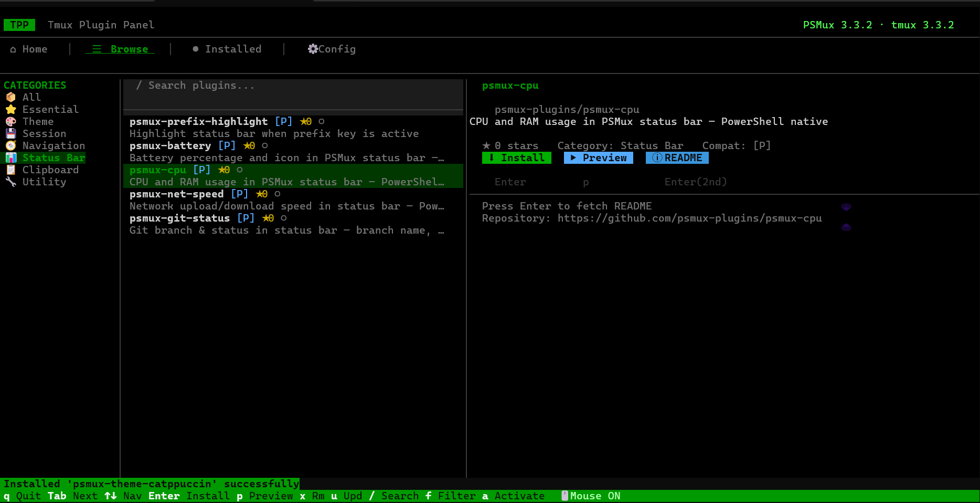Install the psmux-cpu plugin
Image resolution: width=980 pixels, height=503 pixels.
(x=517, y=158)
